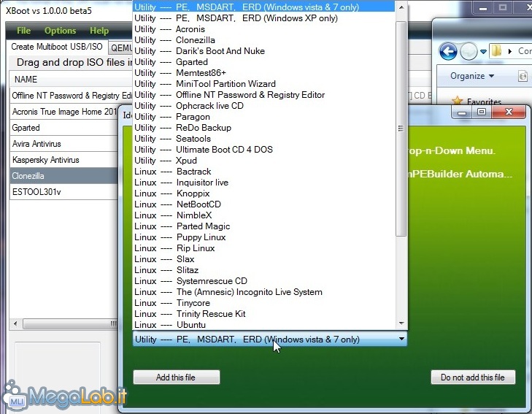
Task: Choose MiniTool Partition Wizard option
Action: (264, 84)
